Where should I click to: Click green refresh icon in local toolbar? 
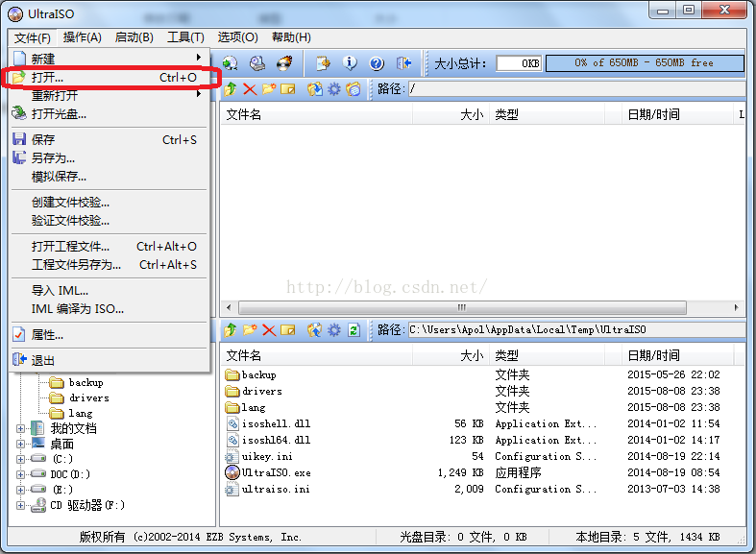[x=354, y=330]
